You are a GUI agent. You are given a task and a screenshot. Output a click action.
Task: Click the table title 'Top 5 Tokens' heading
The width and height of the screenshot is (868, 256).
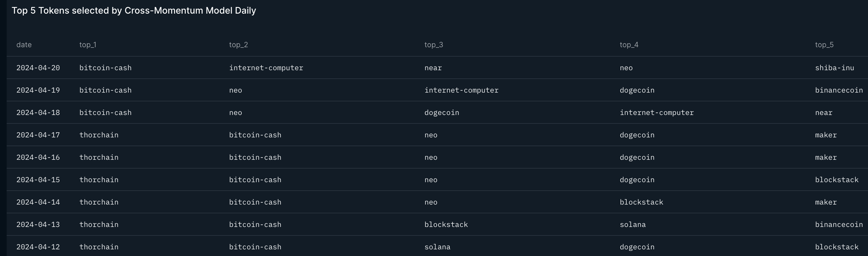click(134, 11)
